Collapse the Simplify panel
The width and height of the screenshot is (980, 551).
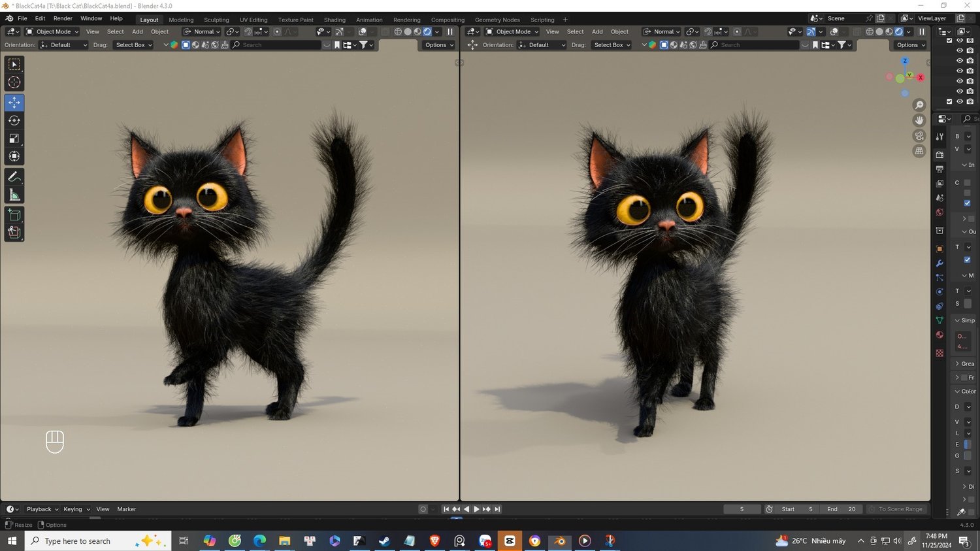pos(965,320)
